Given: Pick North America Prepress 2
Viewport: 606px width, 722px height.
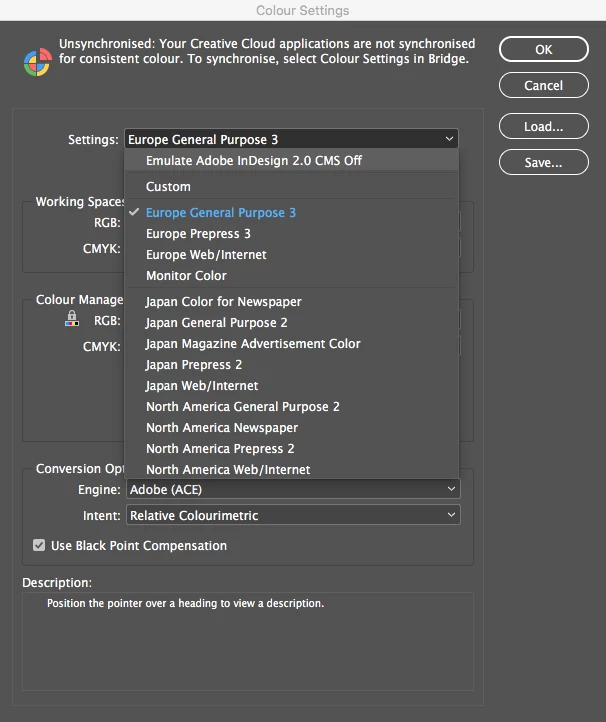Looking at the screenshot, I should click(x=291, y=449).
